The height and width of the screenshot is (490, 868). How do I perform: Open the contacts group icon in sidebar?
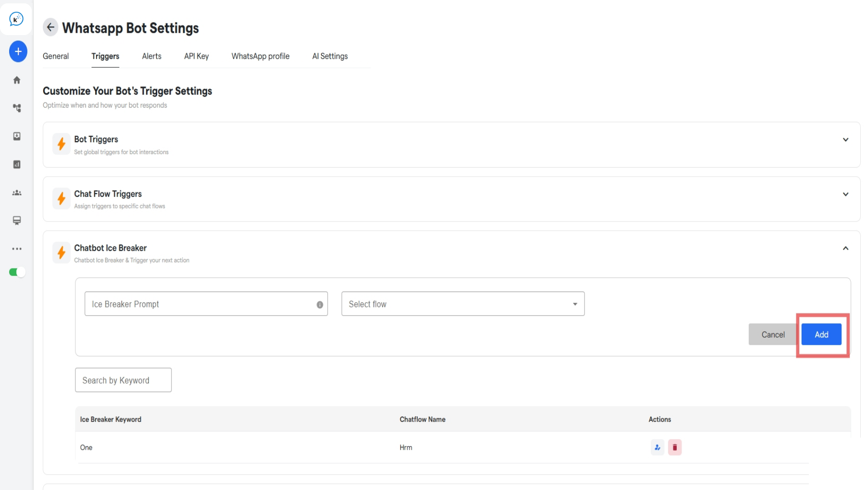(x=17, y=193)
